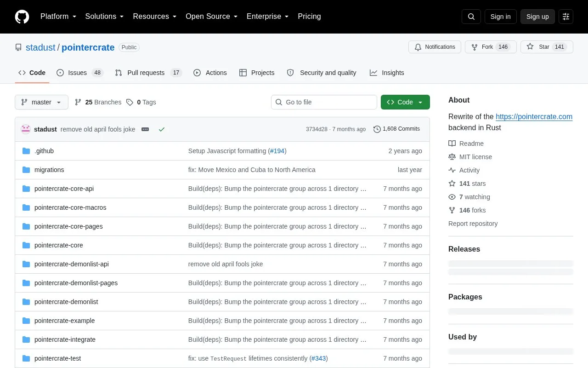This screenshot has width=588, height=368.
Task: Fork the pointercrate repository
Action: (491, 47)
